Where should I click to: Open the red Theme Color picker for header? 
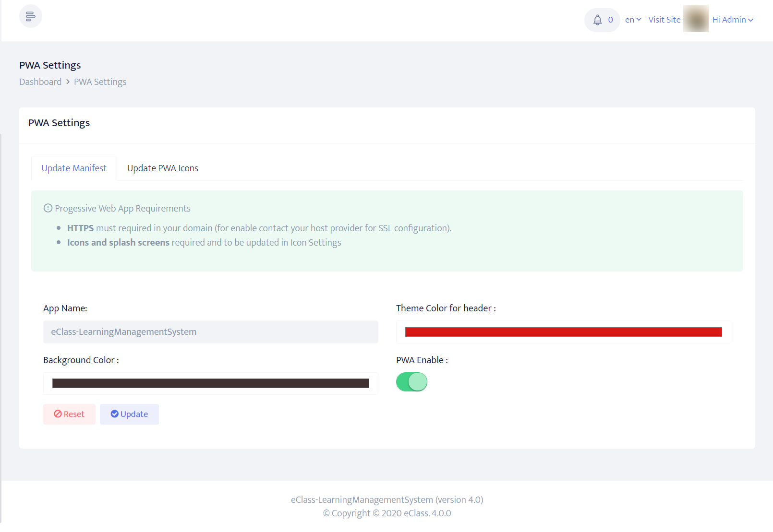tap(563, 331)
